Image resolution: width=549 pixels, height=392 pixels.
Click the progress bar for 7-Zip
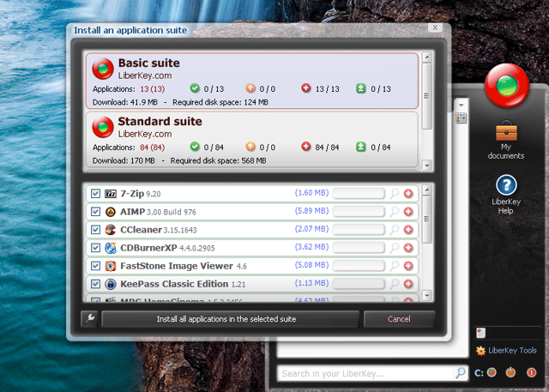click(x=359, y=193)
